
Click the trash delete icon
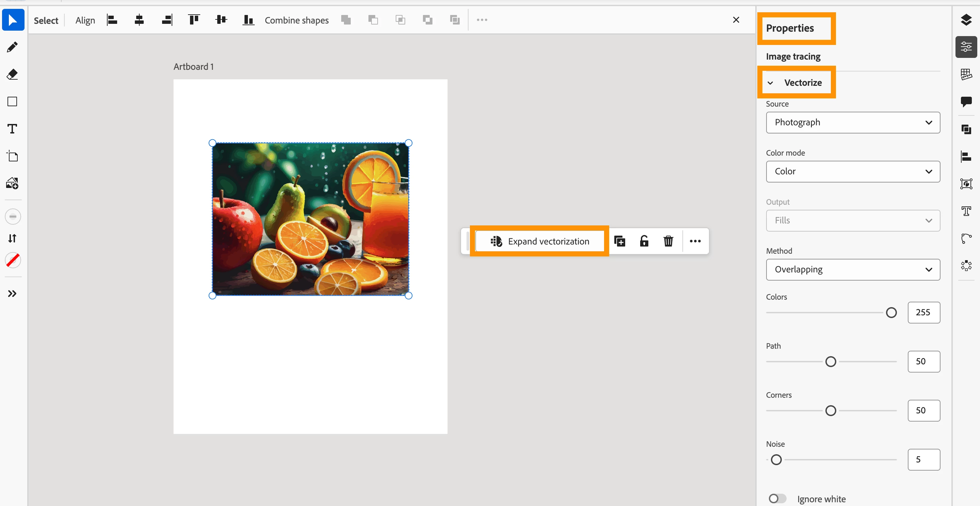pos(668,241)
